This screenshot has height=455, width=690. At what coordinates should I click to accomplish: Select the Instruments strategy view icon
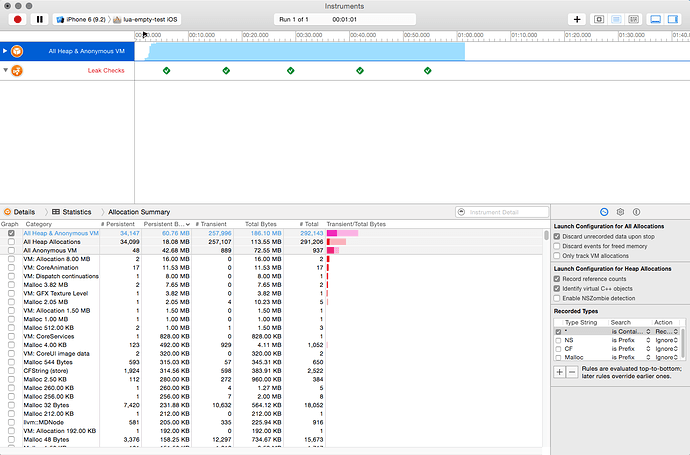616,19
